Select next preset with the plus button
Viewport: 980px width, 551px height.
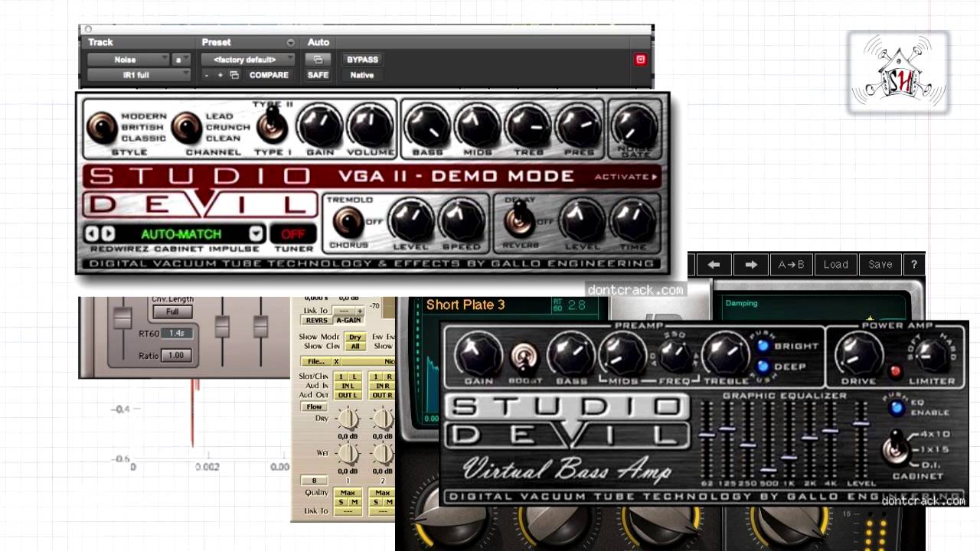tap(220, 75)
